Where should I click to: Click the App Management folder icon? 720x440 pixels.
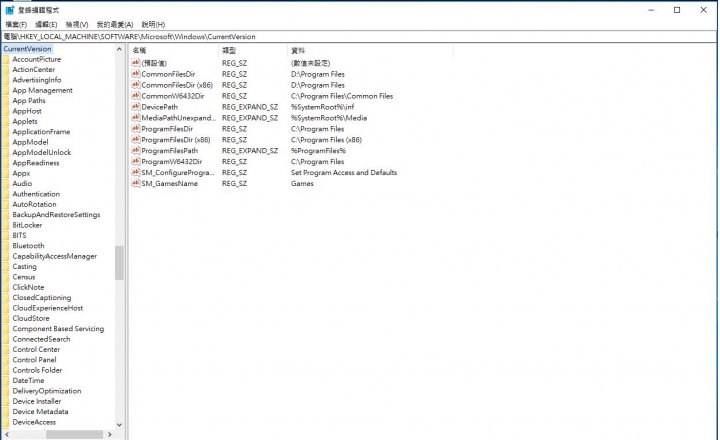coord(6,90)
